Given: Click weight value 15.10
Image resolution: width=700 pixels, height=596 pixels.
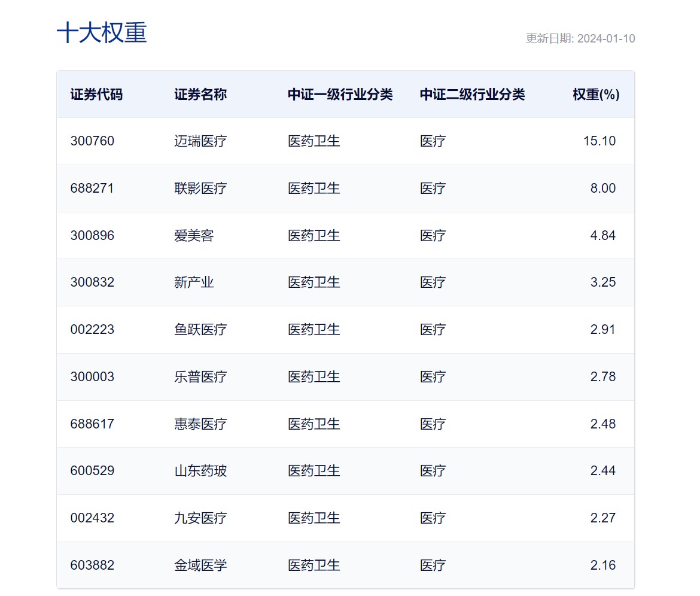Looking at the screenshot, I should pos(599,141).
